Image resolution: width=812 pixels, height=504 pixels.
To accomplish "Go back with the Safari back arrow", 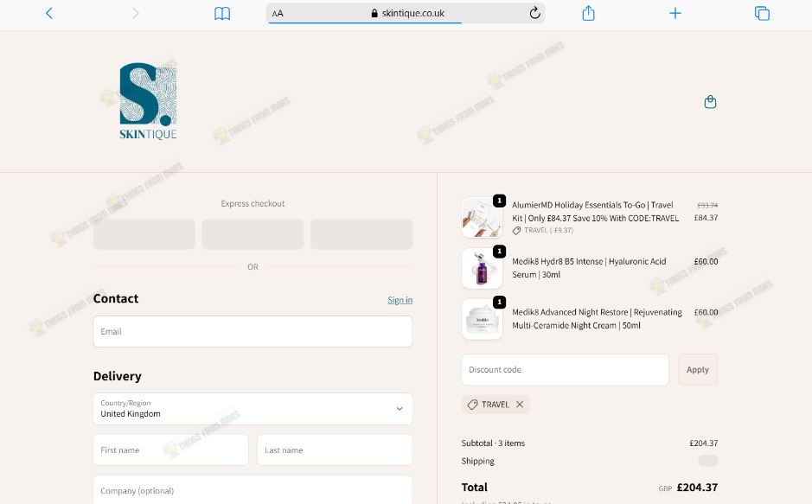I will click(49, 13).
